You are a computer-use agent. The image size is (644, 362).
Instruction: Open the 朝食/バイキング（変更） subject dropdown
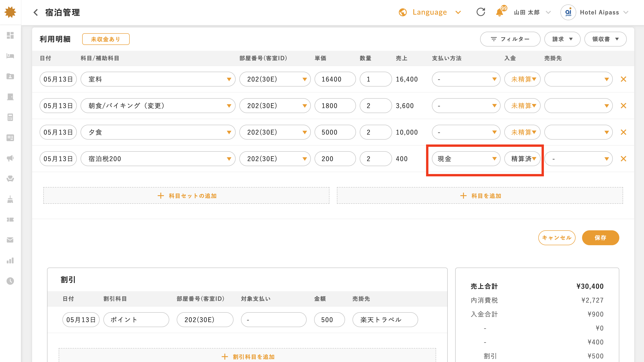point(158,106)
